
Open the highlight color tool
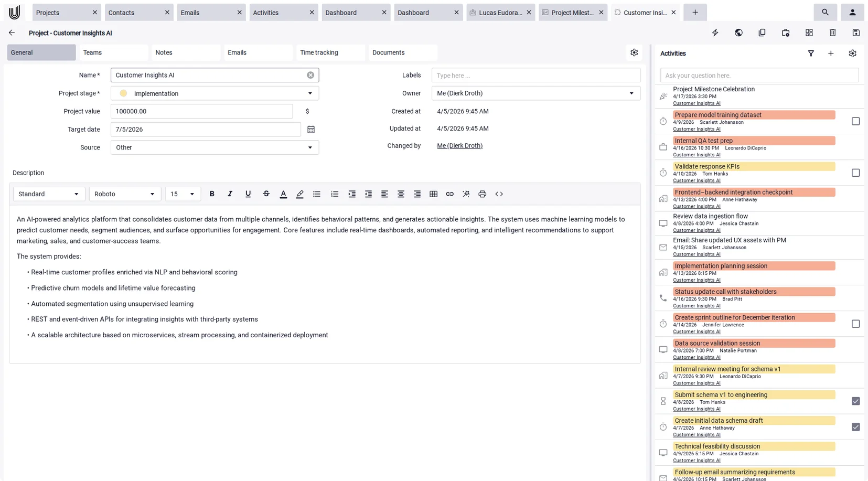(x=300, y=194)
